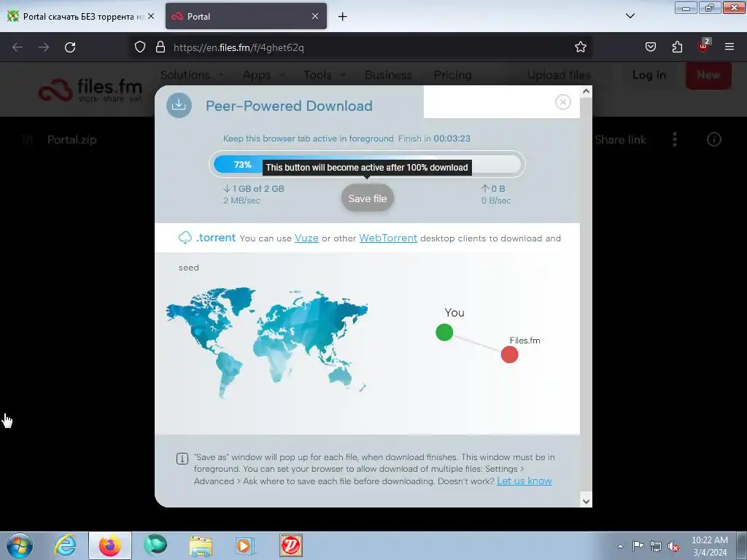747x560 pixels.
Task: Open the Solutions menu
Action: click(x=192, y=75)
